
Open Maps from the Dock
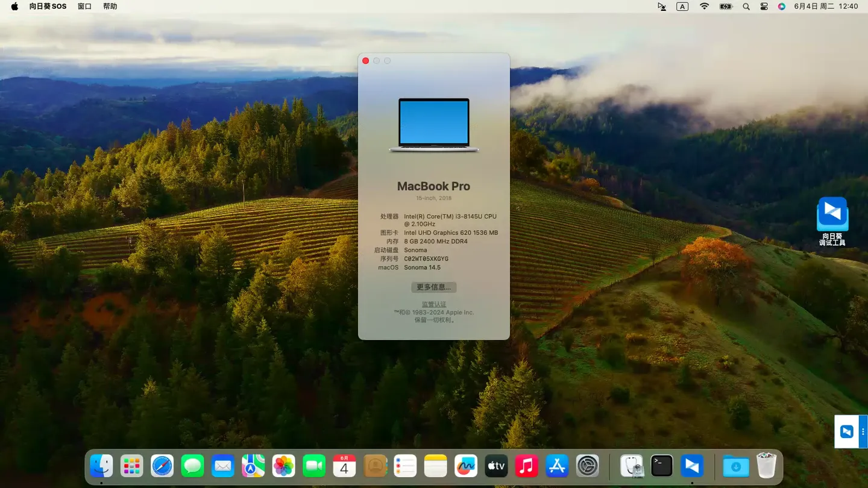point(253,466)
